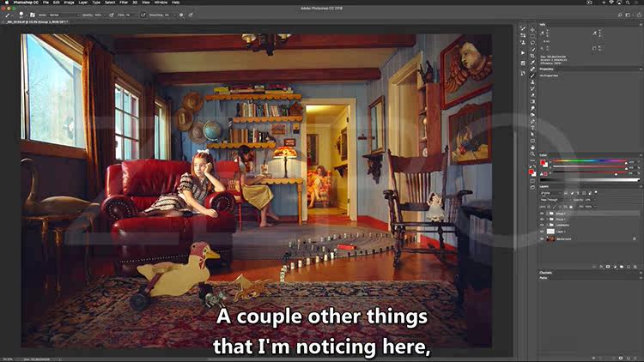644x362 pixels.
Task: Toggle pressure for size button
Action: pyautogui.click(x=191, y=15)
